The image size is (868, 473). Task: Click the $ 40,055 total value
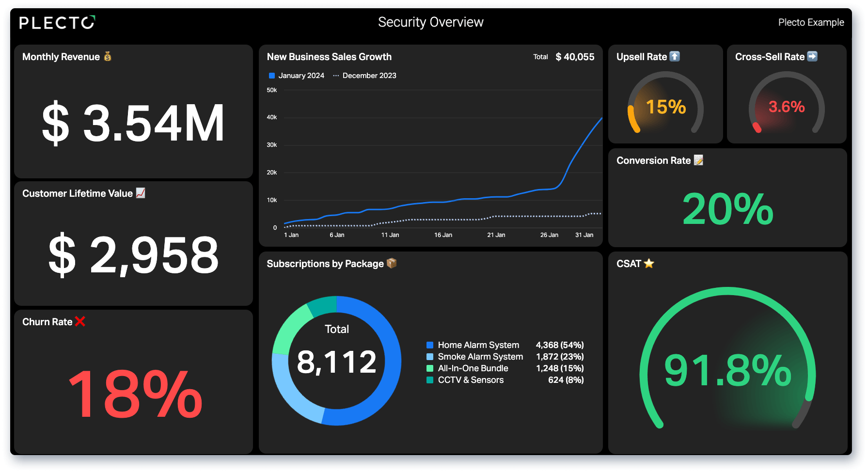(575, 57)
